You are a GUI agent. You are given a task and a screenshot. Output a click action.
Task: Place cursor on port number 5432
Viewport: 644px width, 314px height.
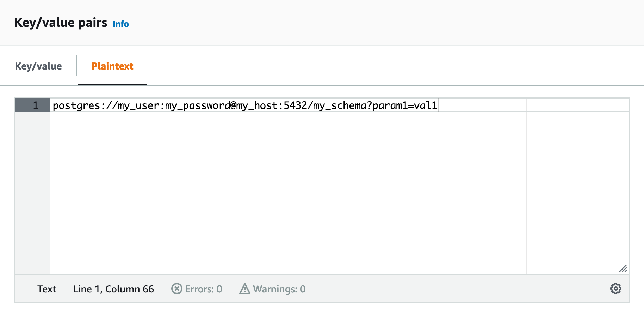point(295,105)
